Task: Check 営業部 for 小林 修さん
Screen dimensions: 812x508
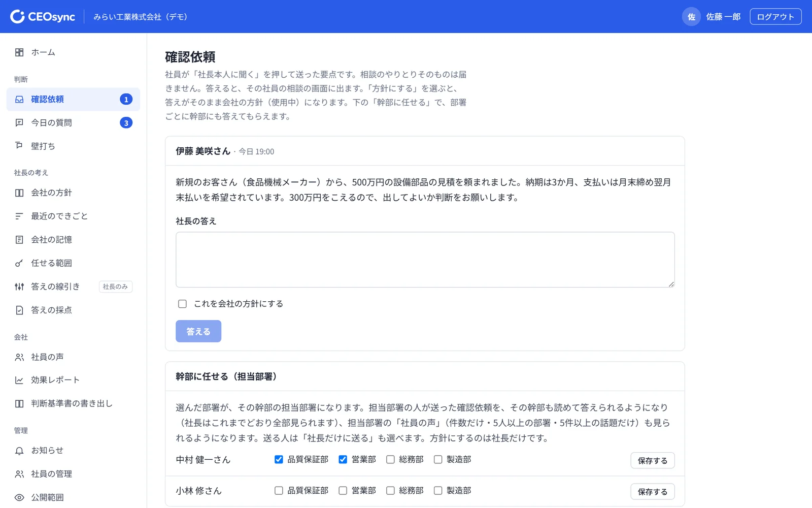Action: click(x=343, y=490)
